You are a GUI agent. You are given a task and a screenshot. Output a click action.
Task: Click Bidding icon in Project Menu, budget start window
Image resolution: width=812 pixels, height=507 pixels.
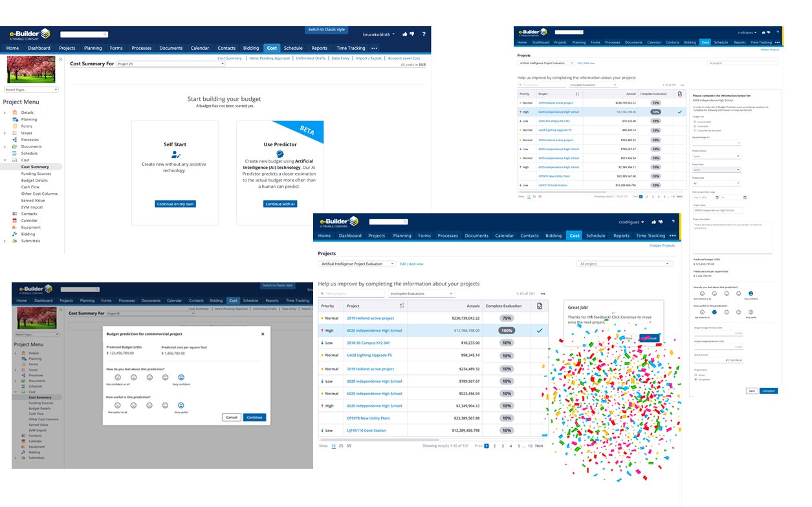tap(15, 234)
